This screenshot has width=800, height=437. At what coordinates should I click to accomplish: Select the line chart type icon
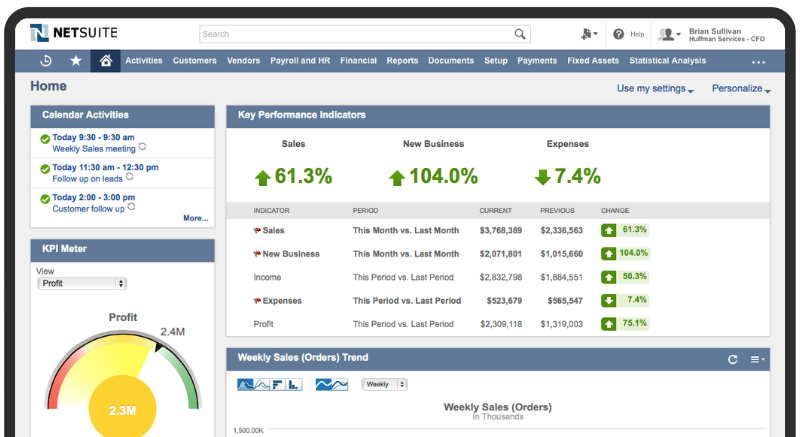point(262,384)
